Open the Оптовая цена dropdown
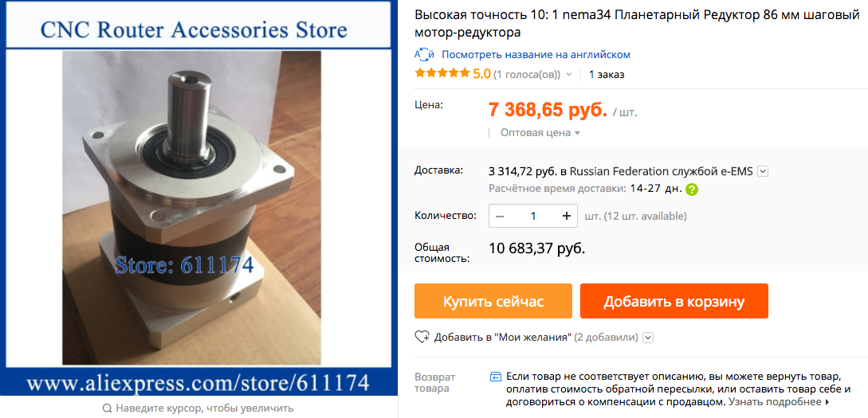This screenshot has height=418, width=868. pyautogui.click(x=540, y=133)
